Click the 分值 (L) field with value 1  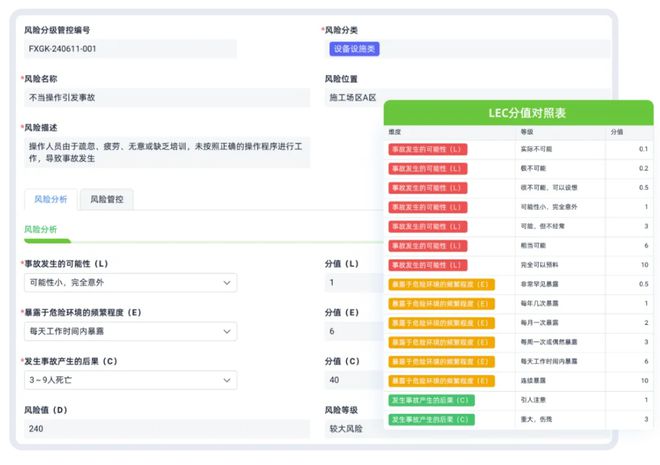coord(354,283)
